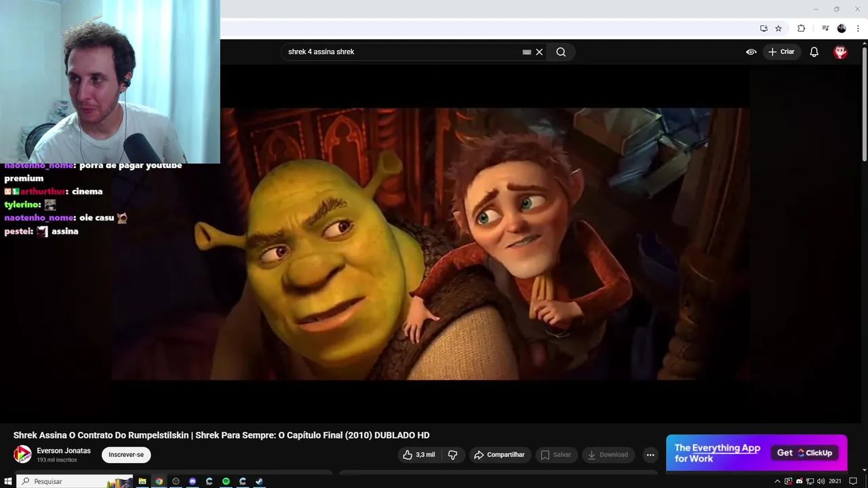868x488 pixels.
Task: Click the 20:21 clock
Action: pos(835,481)
